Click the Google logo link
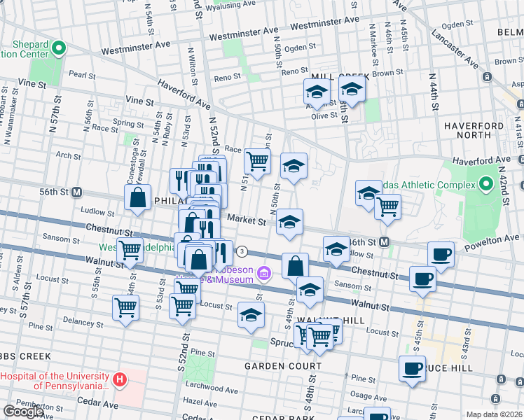Image resolution: width=524 pixels, height=420 pixels. point(23,412)
